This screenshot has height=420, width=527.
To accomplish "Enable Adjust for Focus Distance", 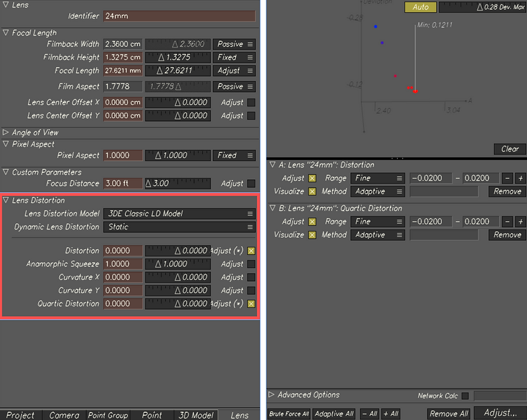I will click(x=251, y=183).
